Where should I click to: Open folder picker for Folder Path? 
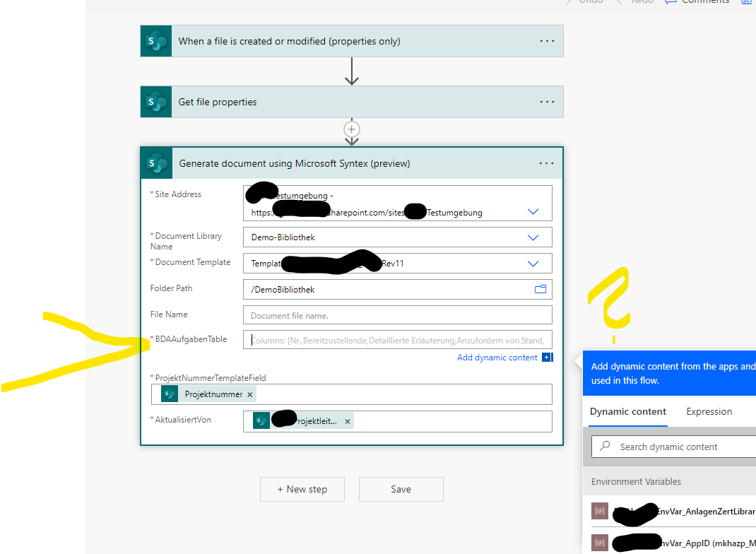(x=541, y=289)
